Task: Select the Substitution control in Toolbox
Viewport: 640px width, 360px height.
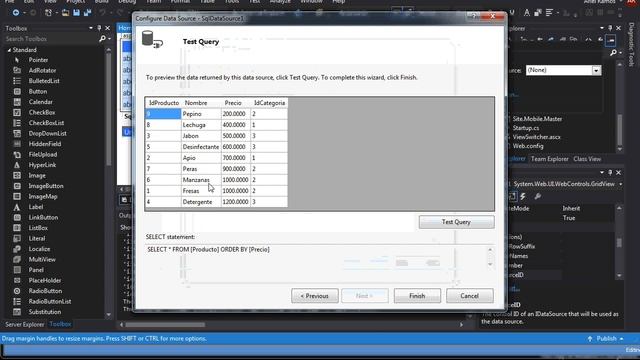Action: point(44,312)
